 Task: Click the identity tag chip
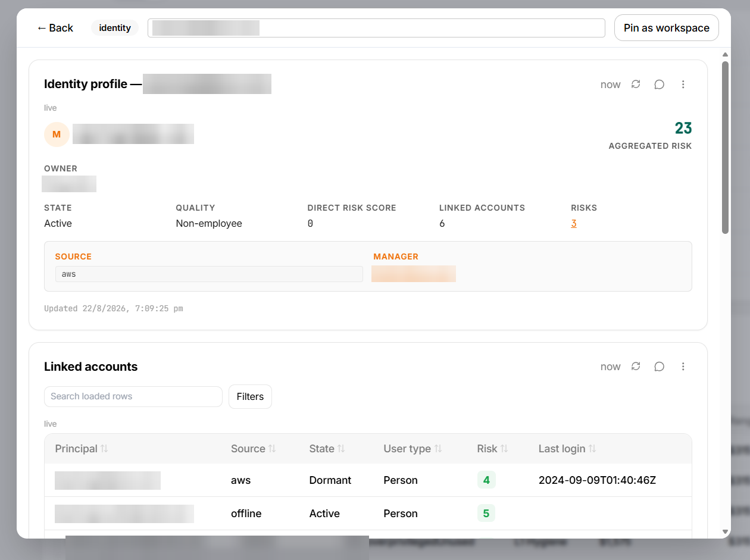(115, 28)
